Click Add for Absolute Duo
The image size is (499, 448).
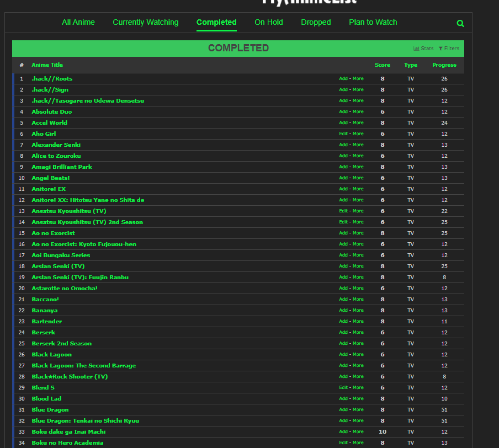tap(343, 111)
